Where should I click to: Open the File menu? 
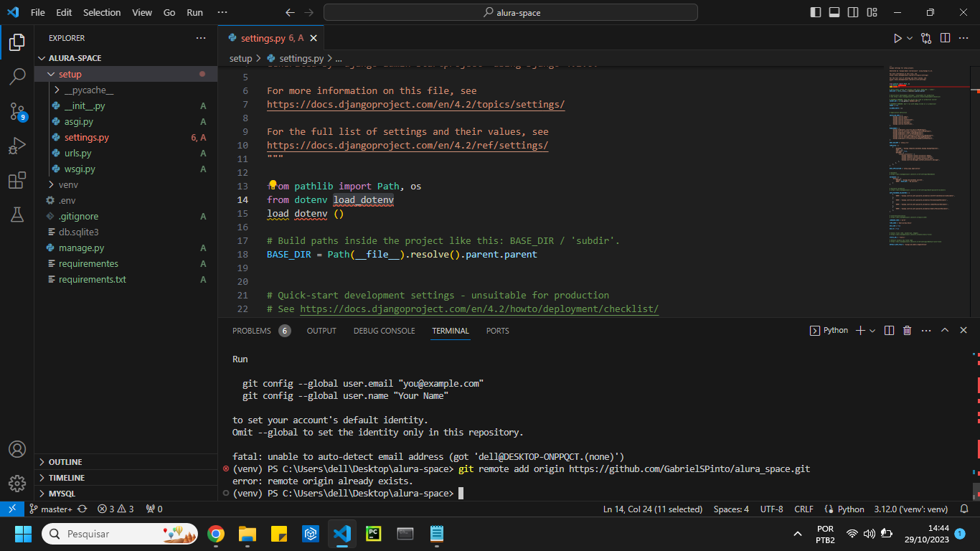(x=38, y=13)
